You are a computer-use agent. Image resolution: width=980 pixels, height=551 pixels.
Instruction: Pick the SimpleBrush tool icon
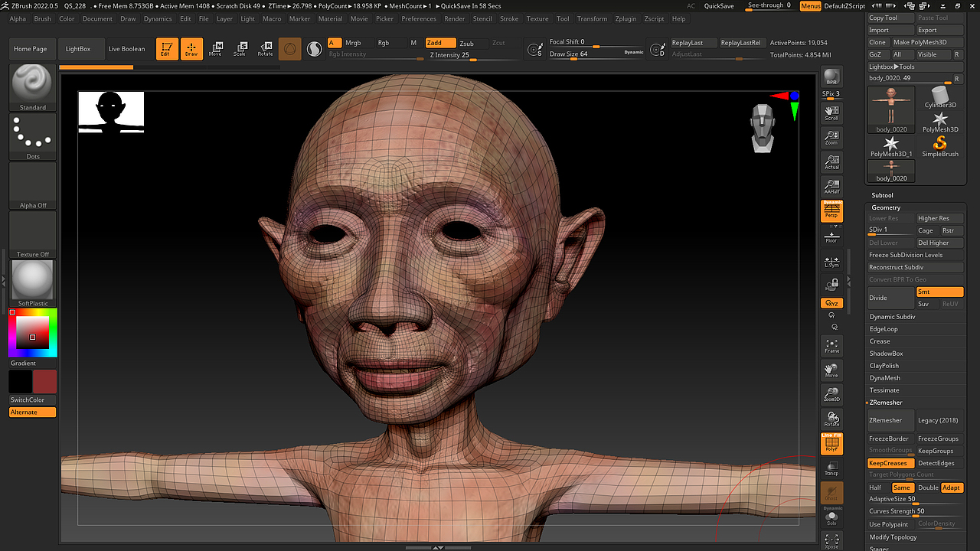pos(939,145)
